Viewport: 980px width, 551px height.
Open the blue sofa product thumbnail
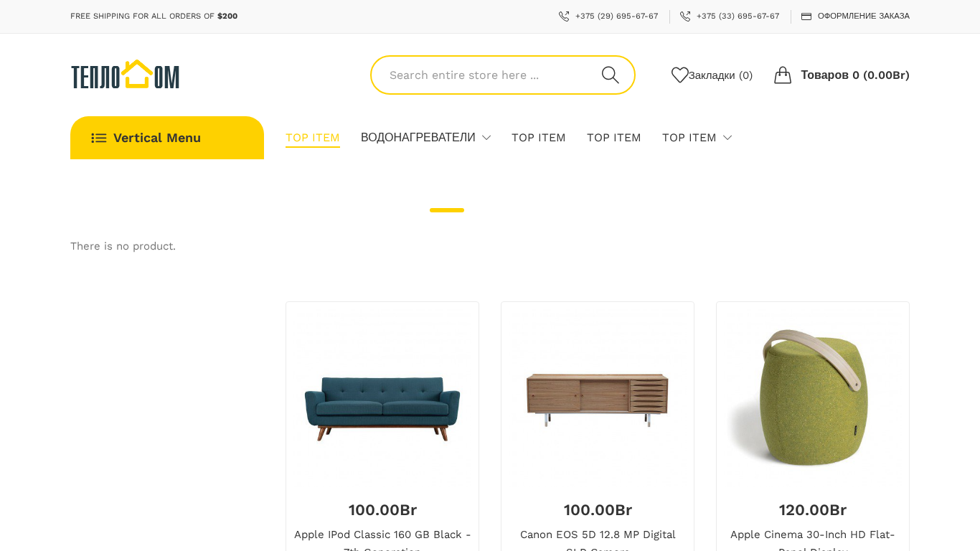tap(382, 397)
